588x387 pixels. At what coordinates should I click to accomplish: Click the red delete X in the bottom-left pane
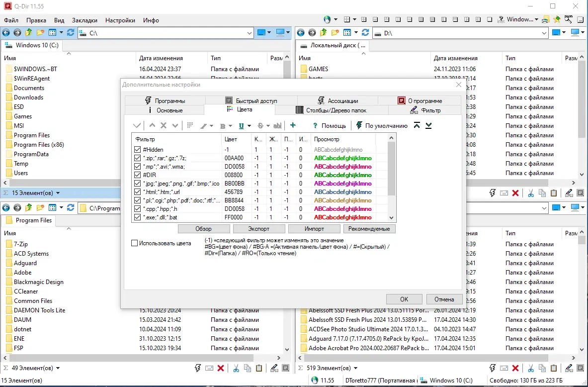pos(221,368)
